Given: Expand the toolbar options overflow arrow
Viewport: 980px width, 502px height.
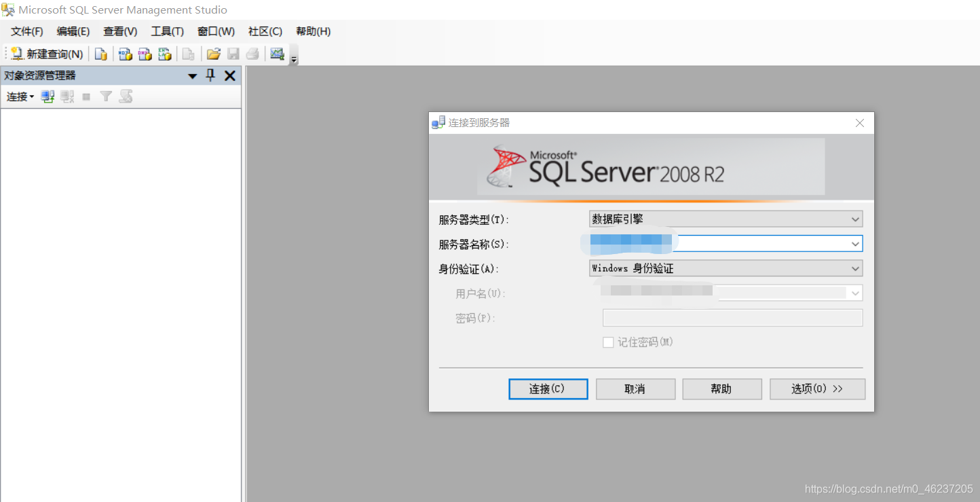Looking at the screenshot, I should click(294, 59).
